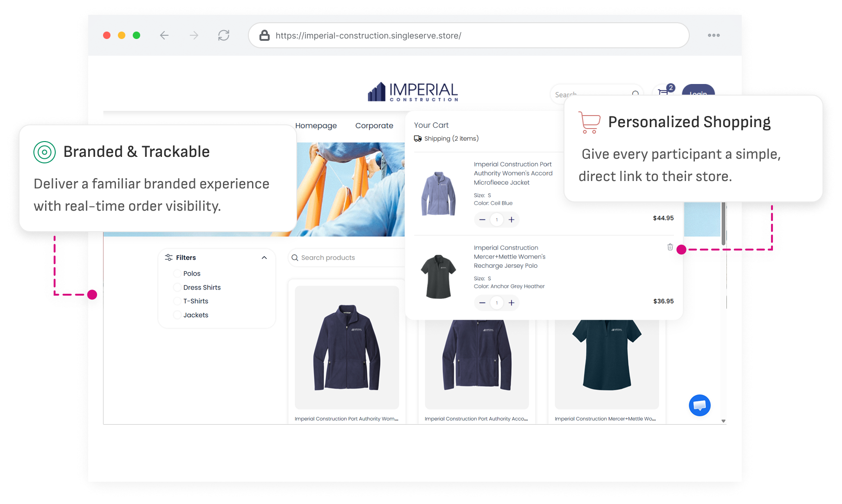Reload the page with refresh icon
This screenshot has height=504, width=842.
pos(224,35)
